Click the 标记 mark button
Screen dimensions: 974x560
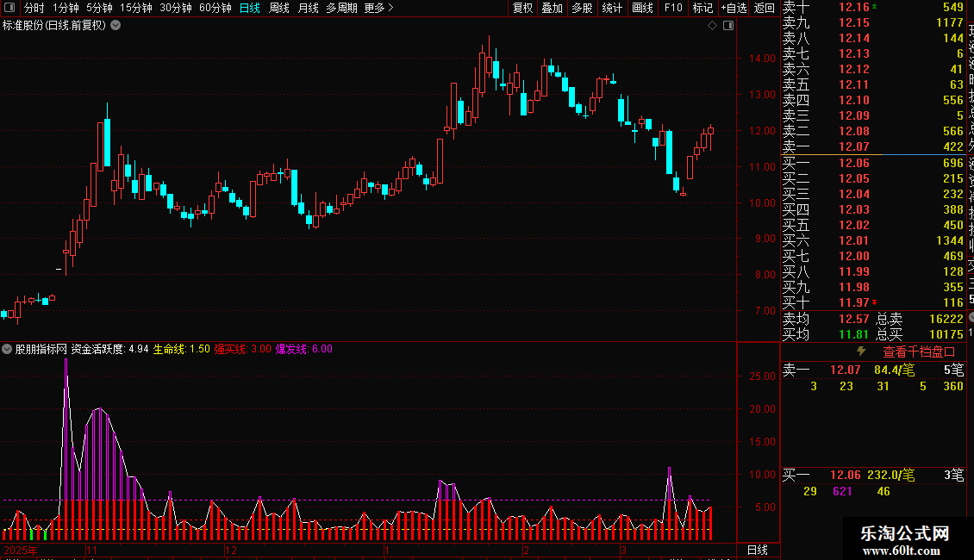703,8
